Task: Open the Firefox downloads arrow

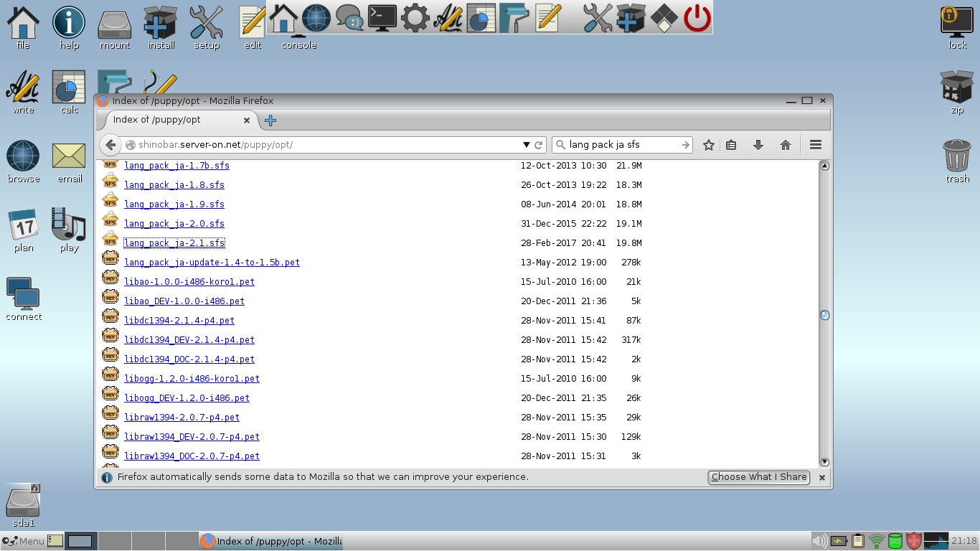Action: [x=758, y=145]
